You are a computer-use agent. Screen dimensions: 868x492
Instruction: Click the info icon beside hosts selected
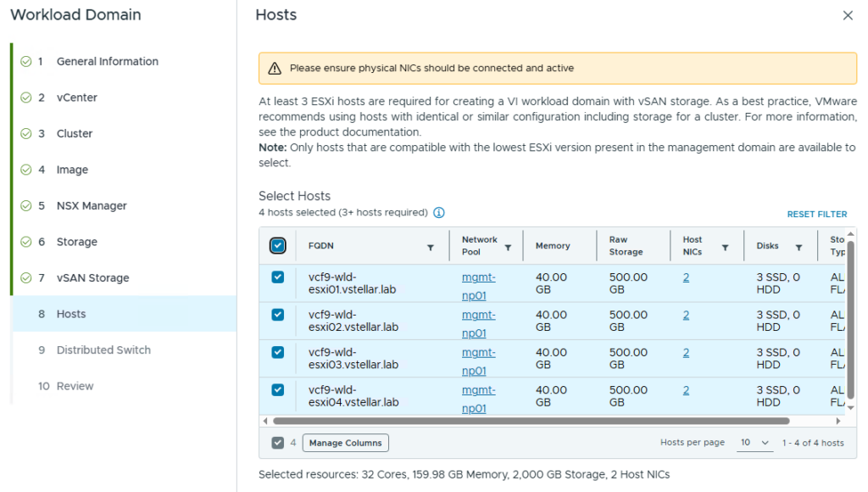[439, 213]
